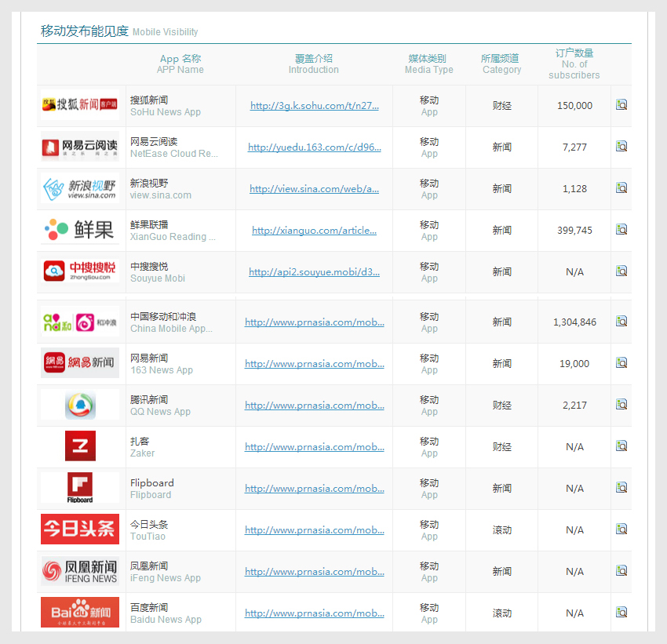The image size is (667, 644).
Task: Open the yuedu.163.com introduction link
Action: pos(314,147)
